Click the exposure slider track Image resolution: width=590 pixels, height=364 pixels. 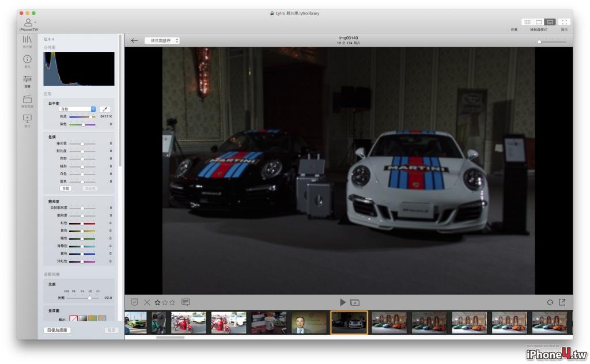82,143
